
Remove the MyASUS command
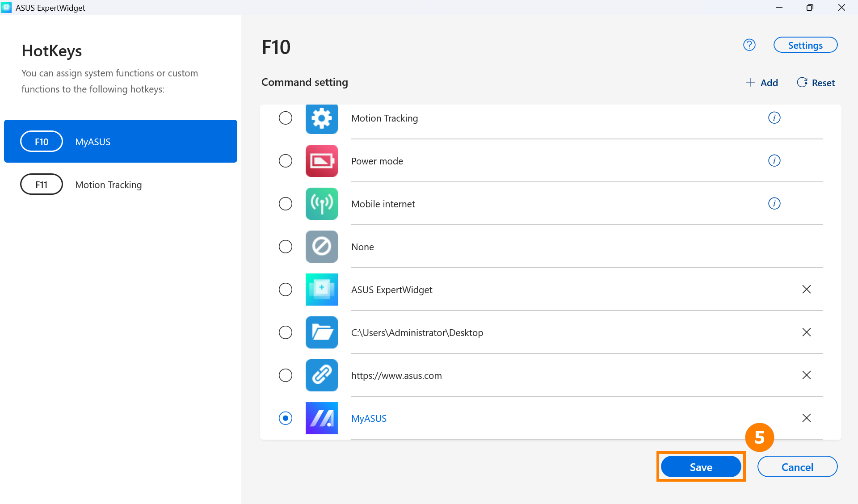pyautogui.click(x=807, y=418)
